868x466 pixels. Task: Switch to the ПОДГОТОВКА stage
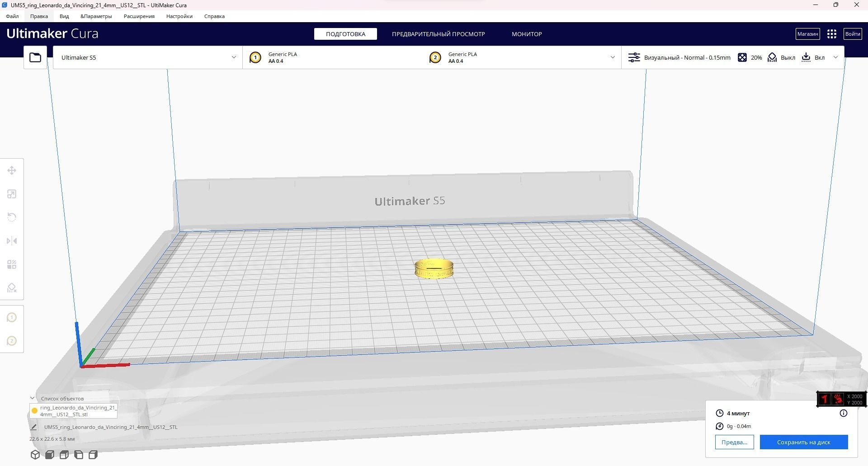click(x=345, y=34)
